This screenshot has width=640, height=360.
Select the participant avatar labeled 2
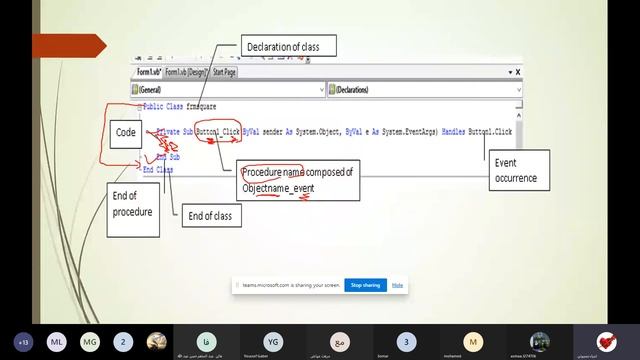(x=123, y=342)
